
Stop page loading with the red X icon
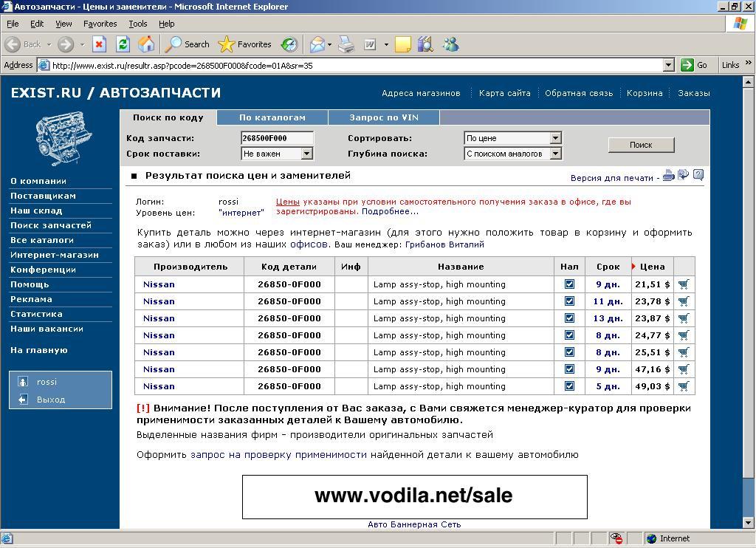click(100, 44)
